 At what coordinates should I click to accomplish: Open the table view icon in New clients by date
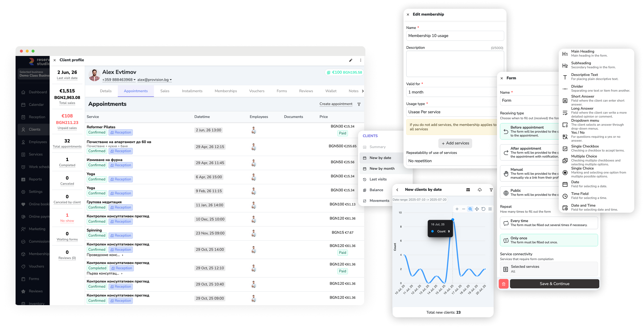pyautogui.click(x=468, y=190)
